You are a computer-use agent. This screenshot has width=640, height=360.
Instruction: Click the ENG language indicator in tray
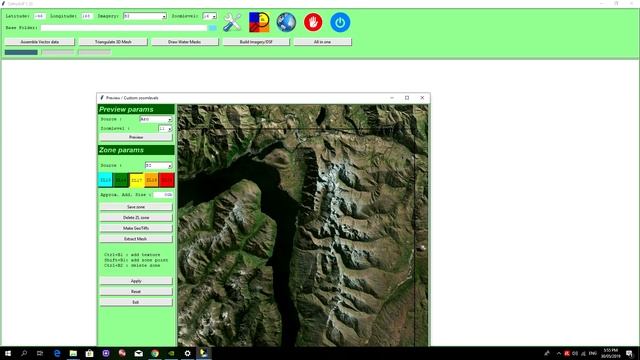[x=593, y=353]
